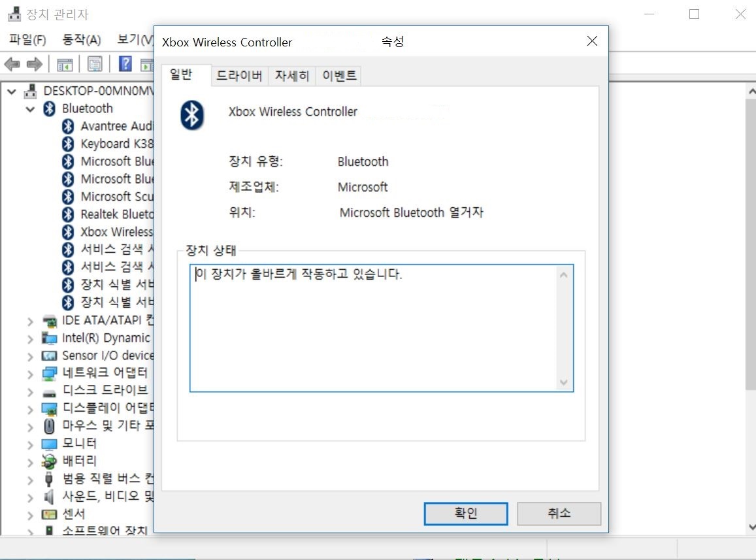This screenshot has width=756, height=560.
Task: Collapse the Bluetooth category chevron
Action: pyautogui.click(x=30, y=110)
